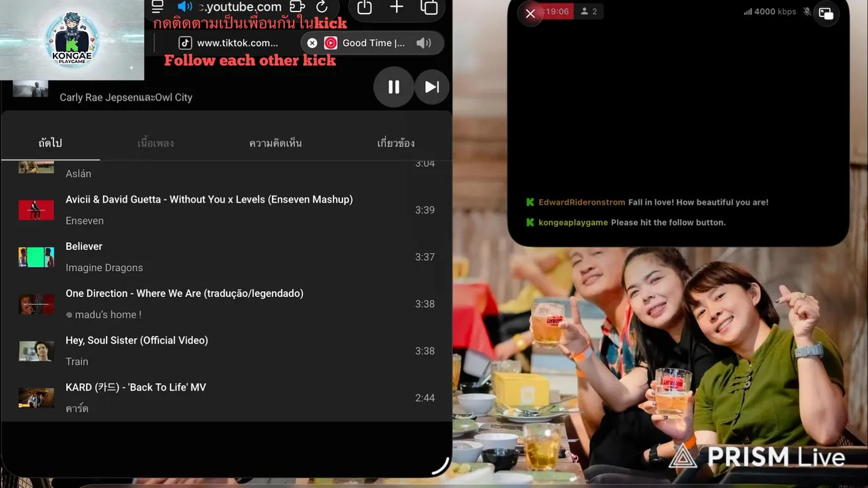
Task: Switch to the www.tiktok.com tab
Action: [229, 43]
